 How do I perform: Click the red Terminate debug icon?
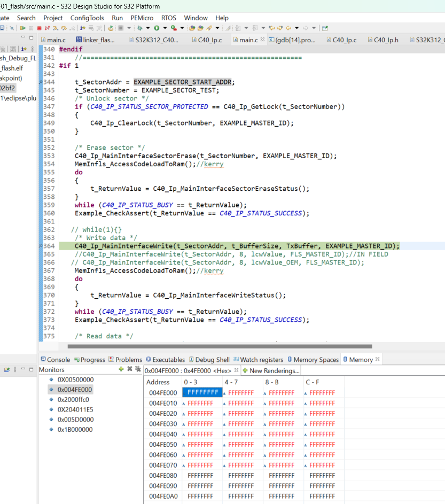coord(39,28)
